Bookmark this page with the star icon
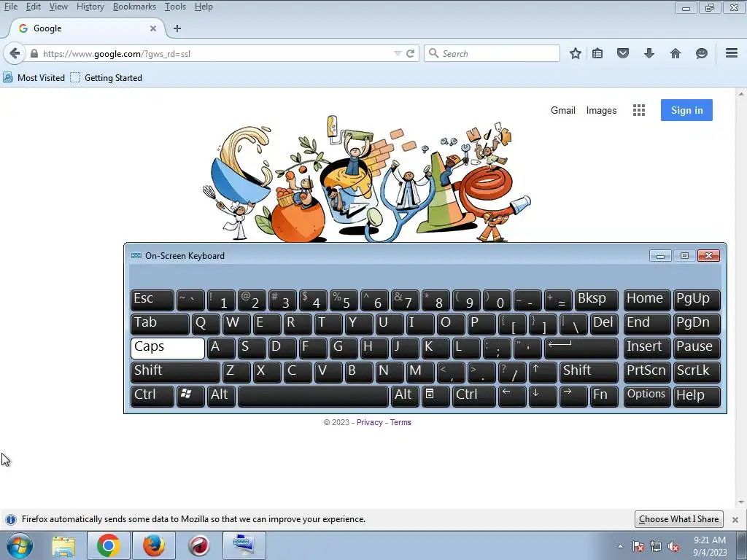Image resolution: width=747 pixels, height=560 pixels. (576, 53)
